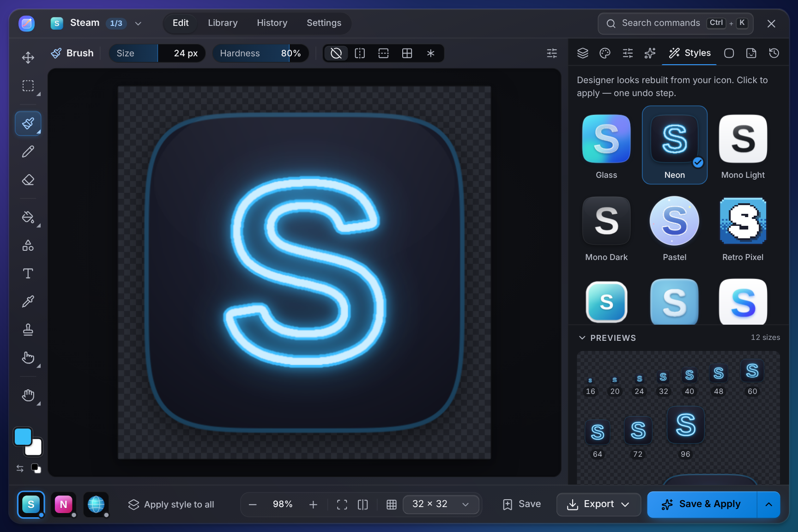798x532 pixels.
Task: Open the Adjustments sliders panel icon
Action: (628, 53)
